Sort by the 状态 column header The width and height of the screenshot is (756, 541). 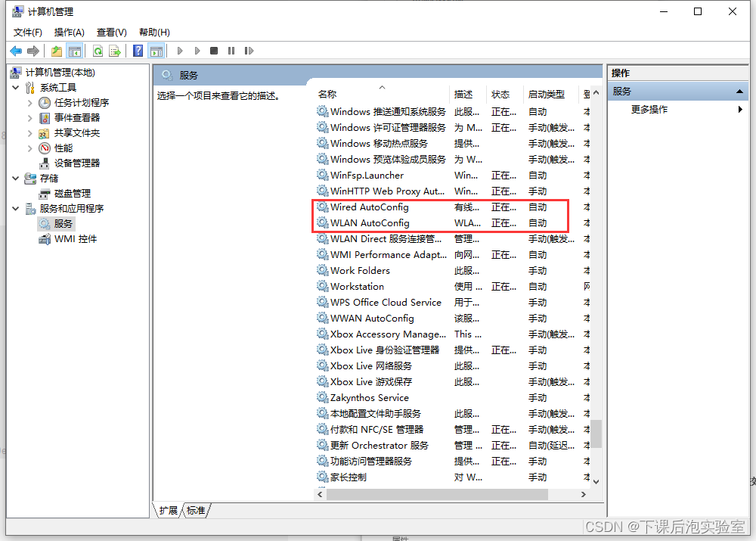[505, 94]
